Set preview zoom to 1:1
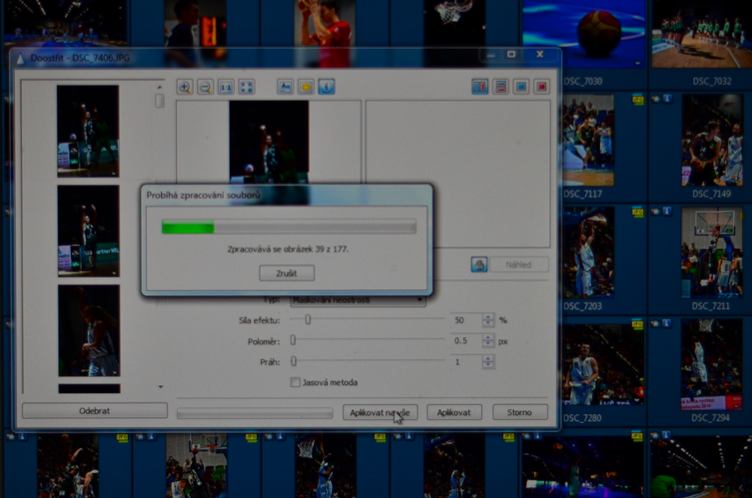 point(226,87)
